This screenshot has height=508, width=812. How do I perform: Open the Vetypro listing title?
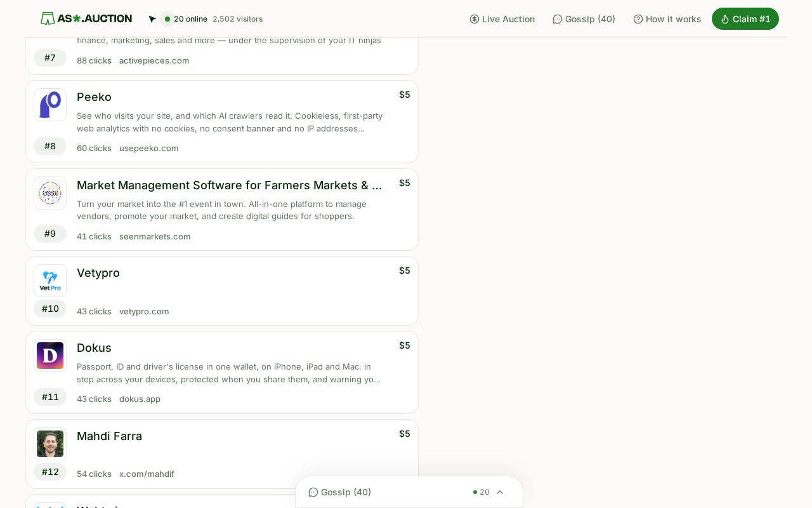[x=98, y=273]
